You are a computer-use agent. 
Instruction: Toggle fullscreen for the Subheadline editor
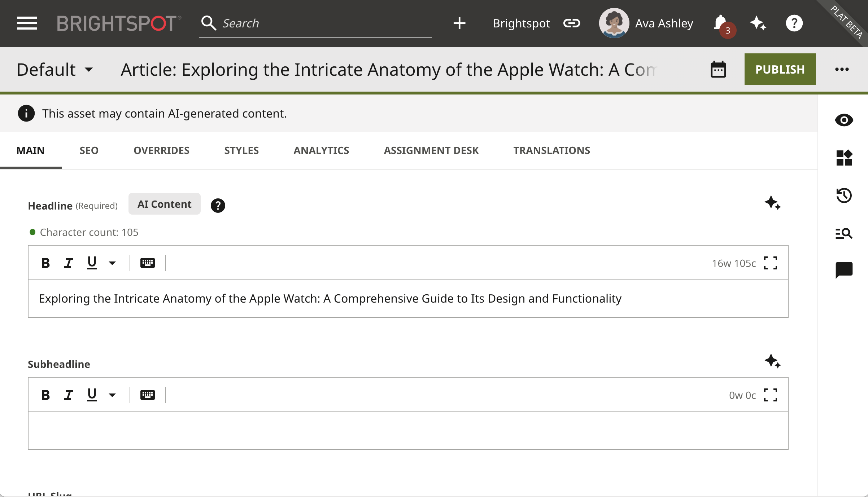pos(771,395)
